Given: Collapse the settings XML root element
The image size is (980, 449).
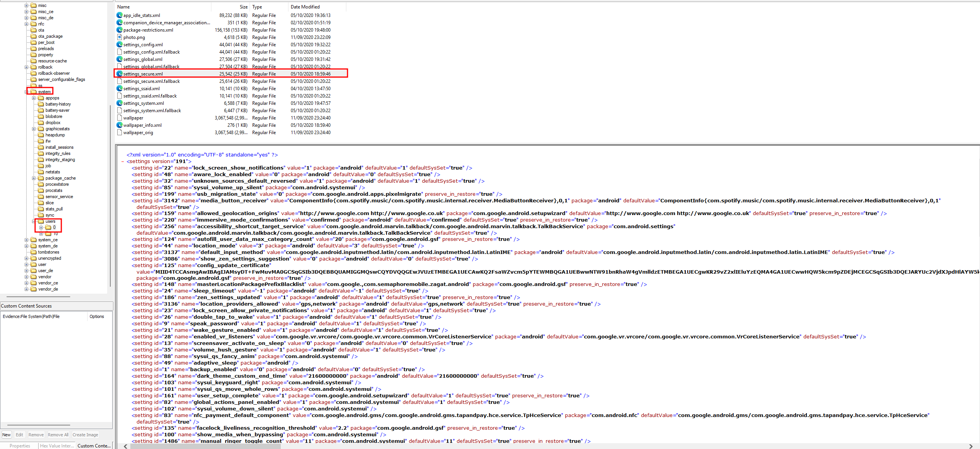Looking at the screenshot, I should coord(123,161).
